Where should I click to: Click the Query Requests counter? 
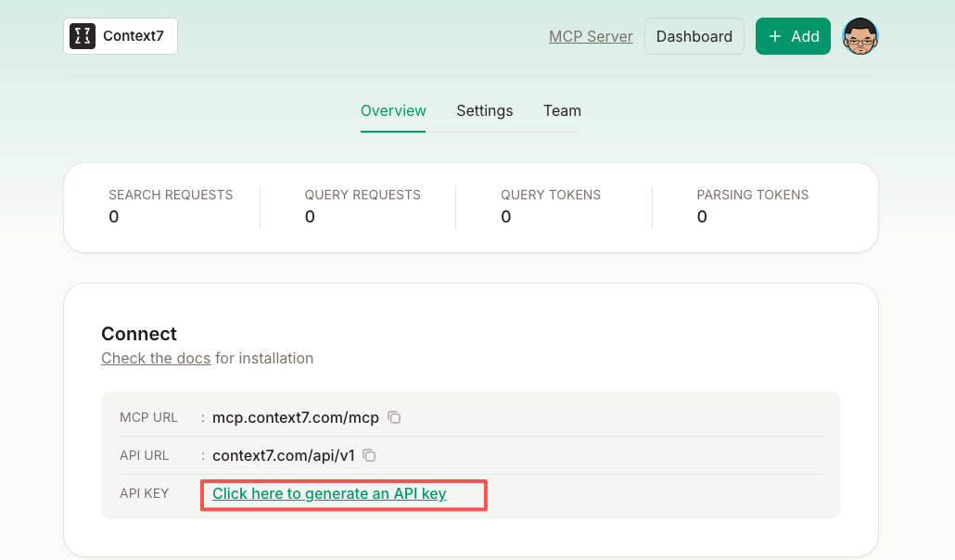tap(363, 205)
